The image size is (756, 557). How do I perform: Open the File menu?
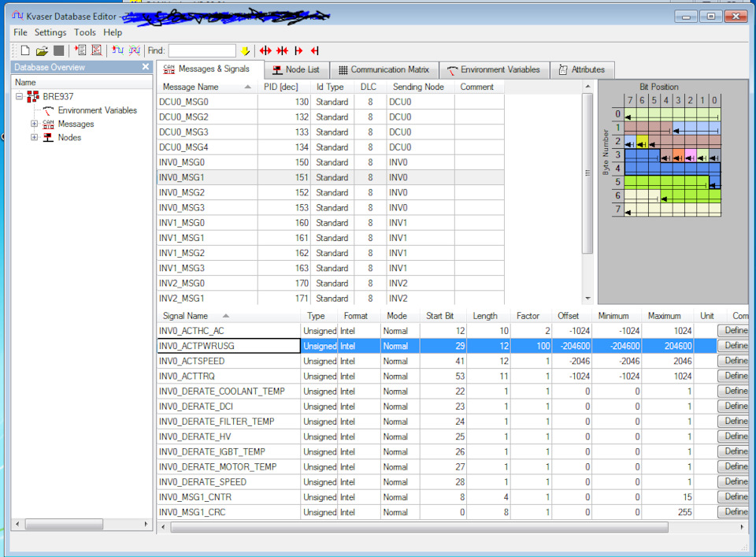20,32
